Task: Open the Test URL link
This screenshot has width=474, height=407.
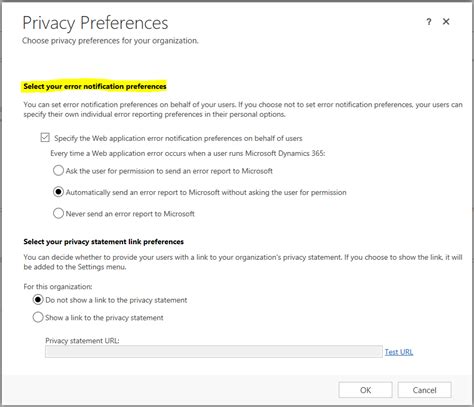Action: click(399, 352)
